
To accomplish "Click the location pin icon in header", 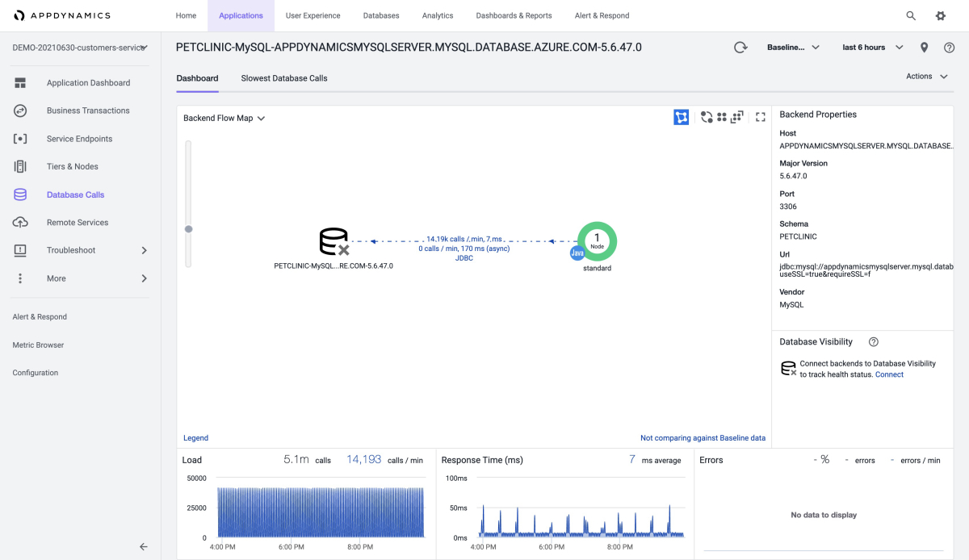I will (925, 48).
